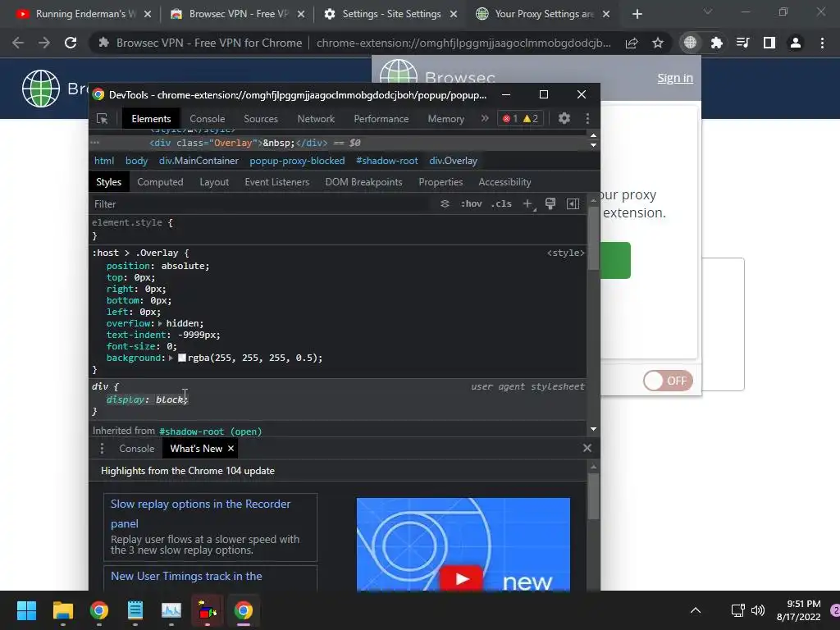840x630 pixels.
Task: Open the Accessibility sidebar tab
Action: coord(504,182)
